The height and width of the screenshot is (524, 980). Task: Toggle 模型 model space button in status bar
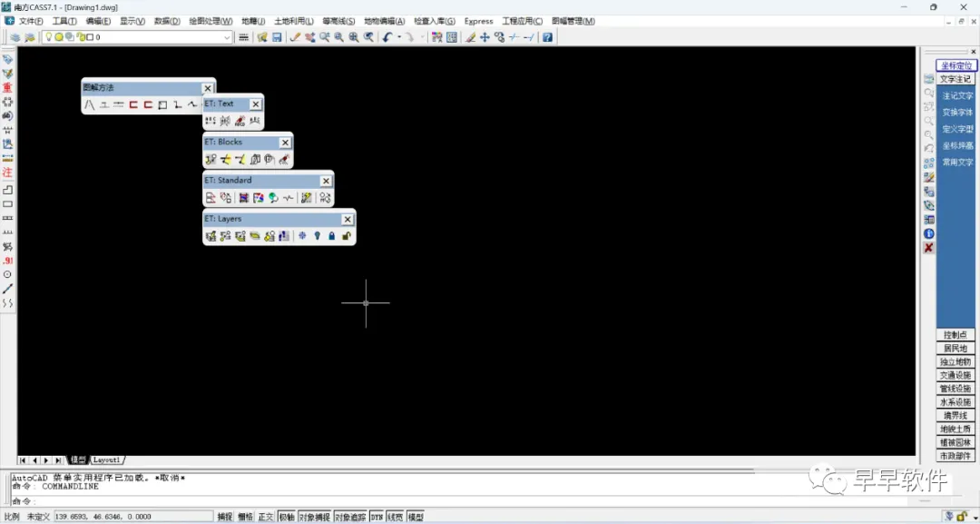pyautogui.click(x=416, y=517)
